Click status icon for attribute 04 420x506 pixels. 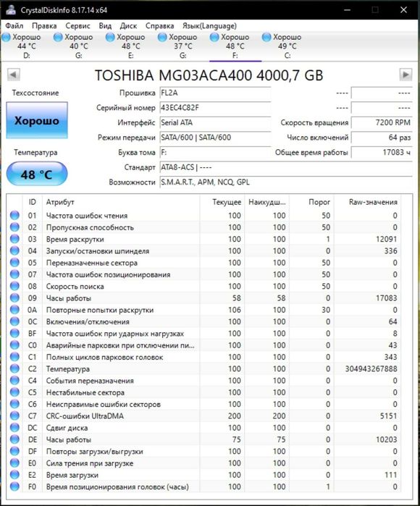point(14,250)
